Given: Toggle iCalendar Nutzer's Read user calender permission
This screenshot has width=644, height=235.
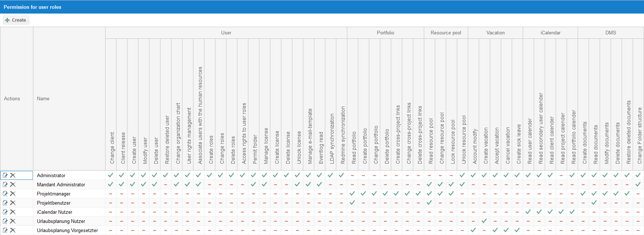Looking at the screenshot, I should (x=528, y=212).
